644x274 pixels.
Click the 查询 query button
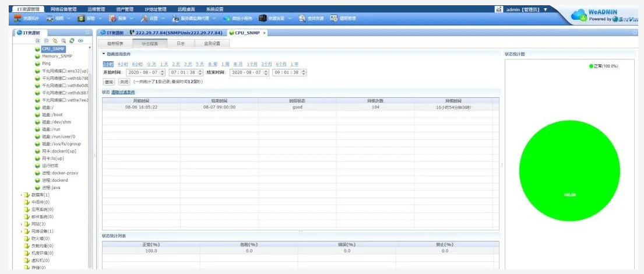[108, 82]
